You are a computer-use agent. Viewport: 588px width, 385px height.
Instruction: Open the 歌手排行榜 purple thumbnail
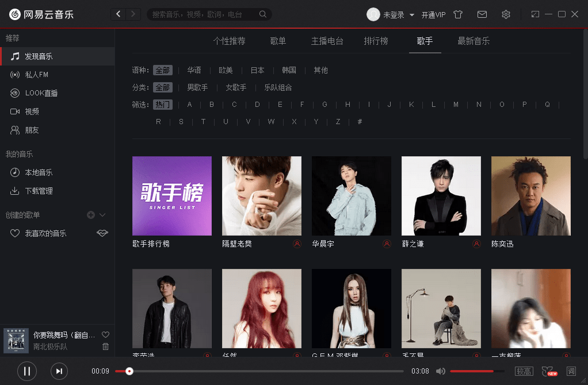click(172, 196)
